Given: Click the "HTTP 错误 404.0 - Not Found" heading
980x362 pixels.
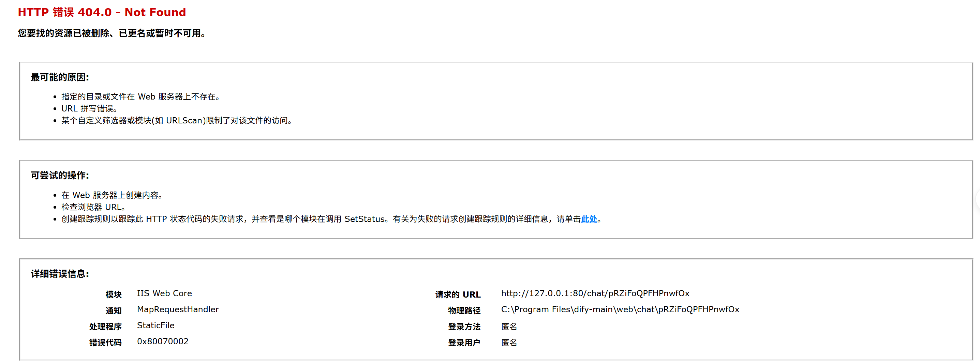Looking at the screenshot, I should [102, 12].
